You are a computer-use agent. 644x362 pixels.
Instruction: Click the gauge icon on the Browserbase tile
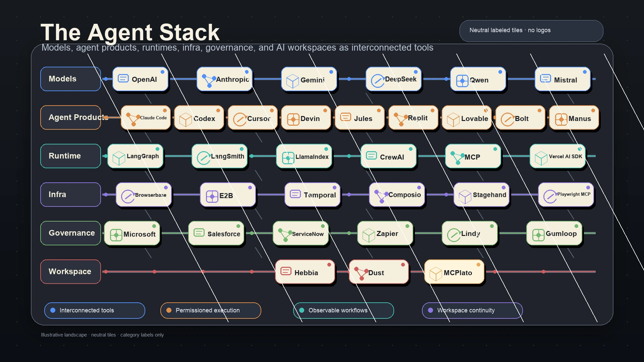point(128,196)
